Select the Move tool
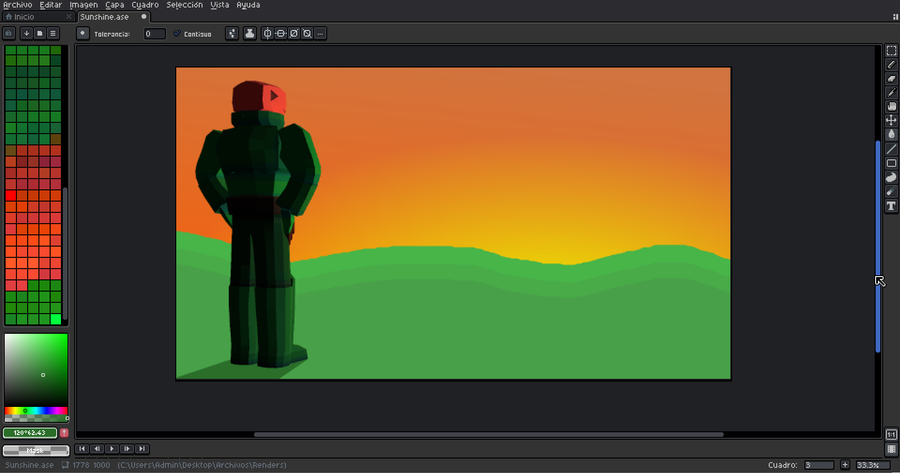 (891, 120)
